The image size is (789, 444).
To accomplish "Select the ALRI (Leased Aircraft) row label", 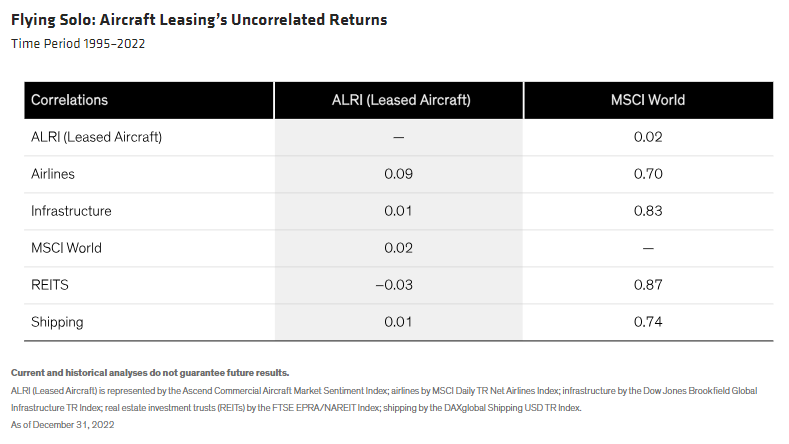I will point(96,137).
